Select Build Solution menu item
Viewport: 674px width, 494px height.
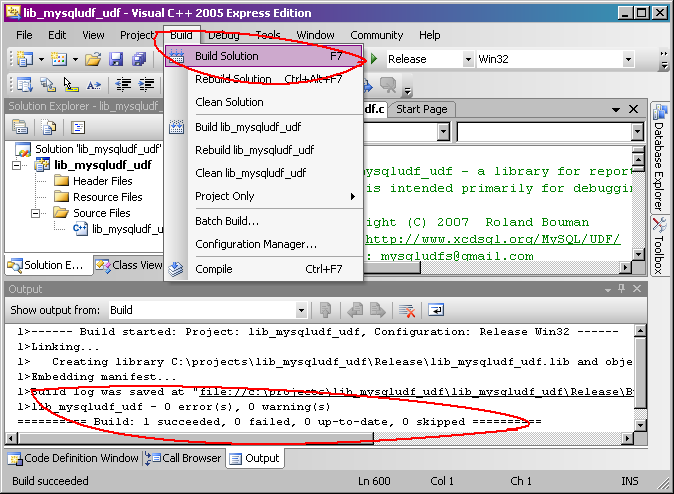263,56
